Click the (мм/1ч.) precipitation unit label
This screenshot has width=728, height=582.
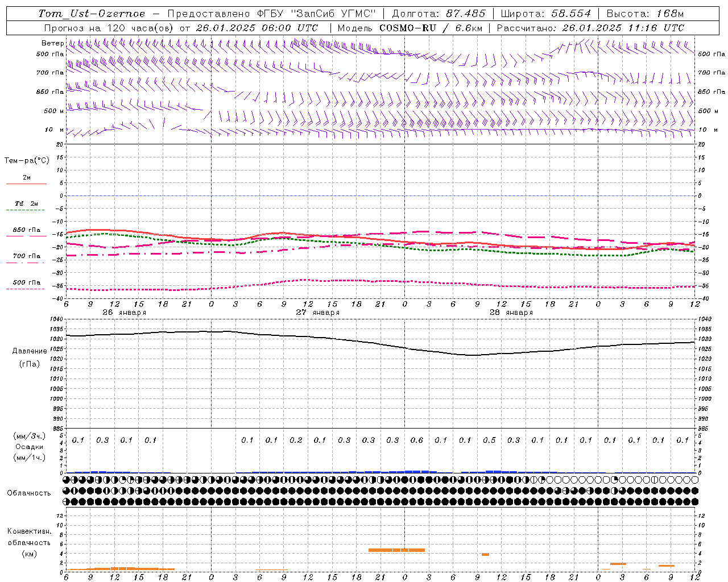pos(30,458)
